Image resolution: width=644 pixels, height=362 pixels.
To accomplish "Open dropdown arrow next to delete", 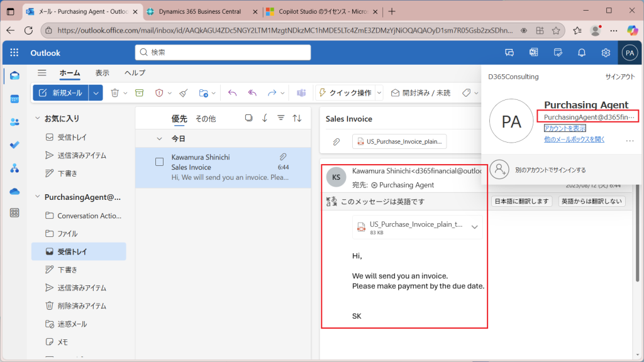I will pos(125,93).
